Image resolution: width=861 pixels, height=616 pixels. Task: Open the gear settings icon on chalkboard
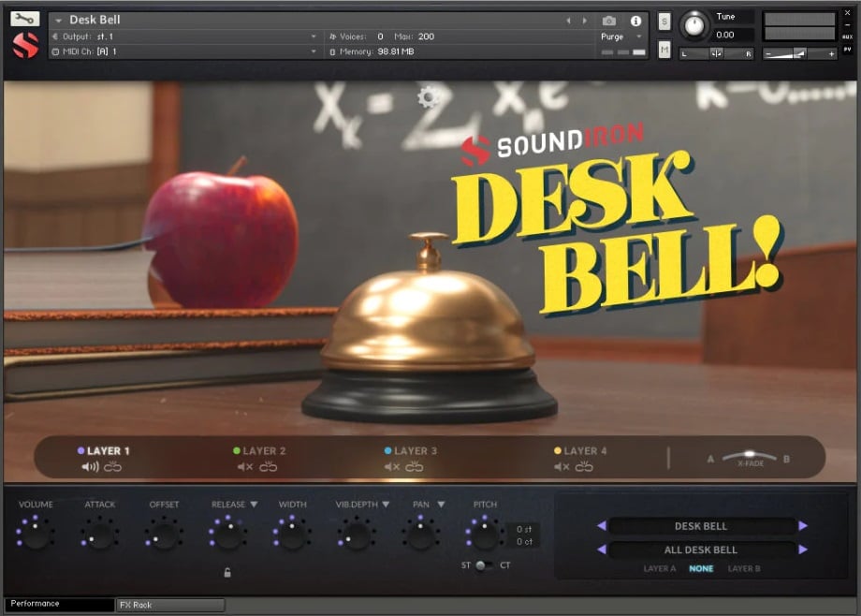click(x=428, y=97)
